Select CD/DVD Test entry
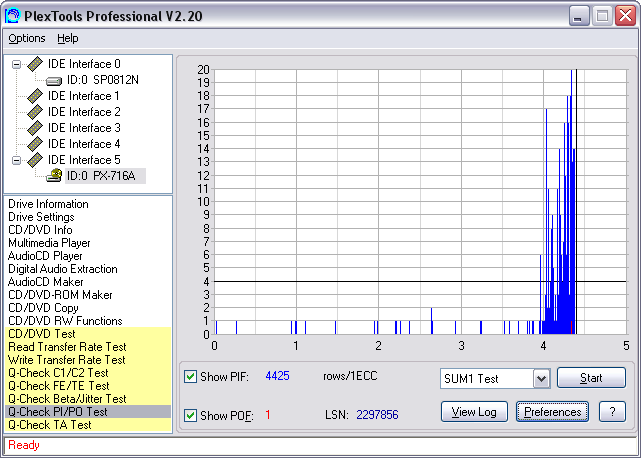This screenshot has height=458, width=641. pyautogui.click(x=88, y=334)
